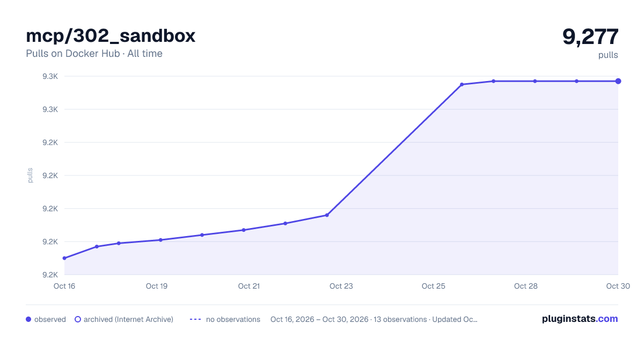Click the 'pulls' unit label under 9,277
Viewport: 644px width, 338px height.
[x=608, y=55]
